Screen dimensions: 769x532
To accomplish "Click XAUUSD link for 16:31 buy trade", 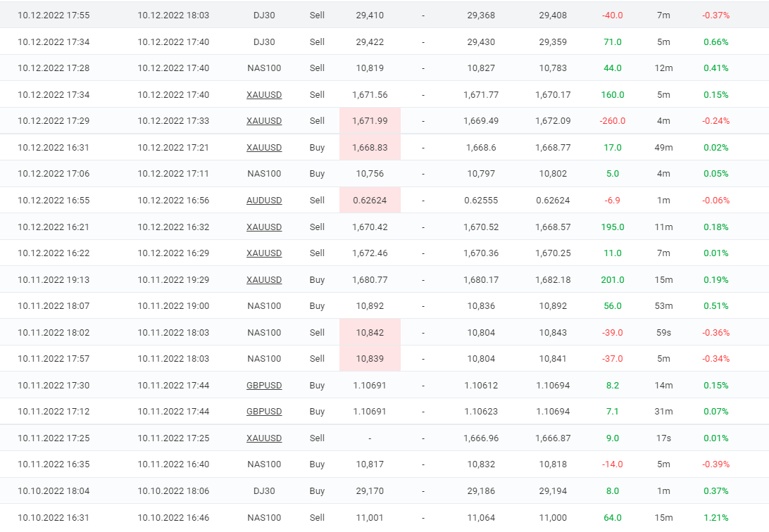I will [264, 148].
